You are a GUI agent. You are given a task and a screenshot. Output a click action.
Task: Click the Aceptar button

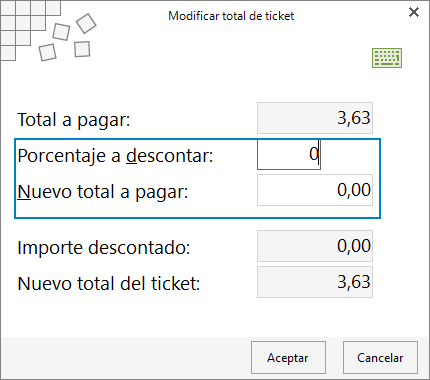click(288, 357)
